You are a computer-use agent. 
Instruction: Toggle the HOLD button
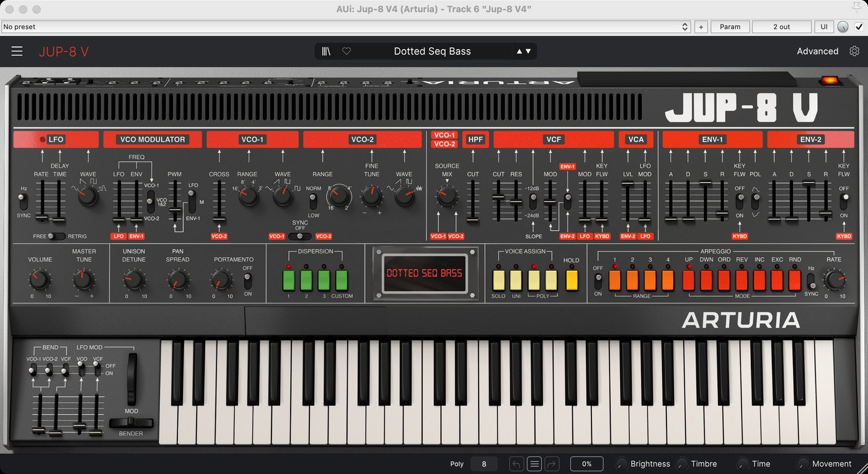coord(572,280)
